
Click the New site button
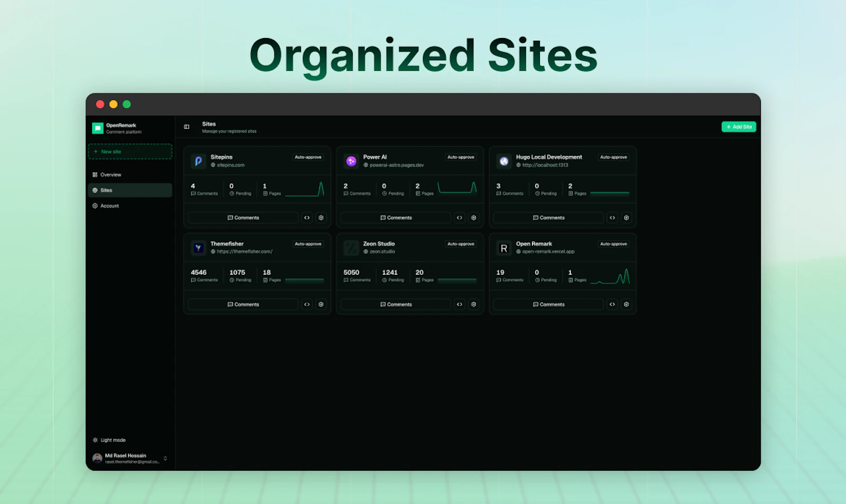130,152
